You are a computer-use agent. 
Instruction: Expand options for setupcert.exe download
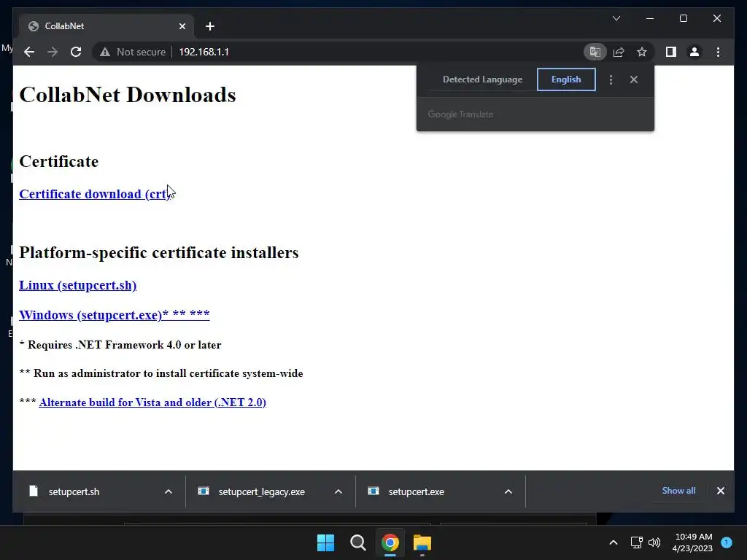click(508, 491)
